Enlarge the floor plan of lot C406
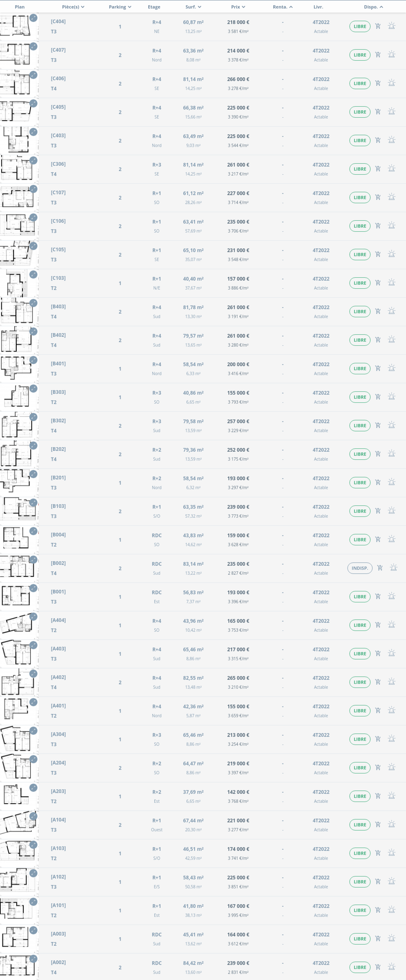This screenshot has width=406, height=980. tap(33, 75)
